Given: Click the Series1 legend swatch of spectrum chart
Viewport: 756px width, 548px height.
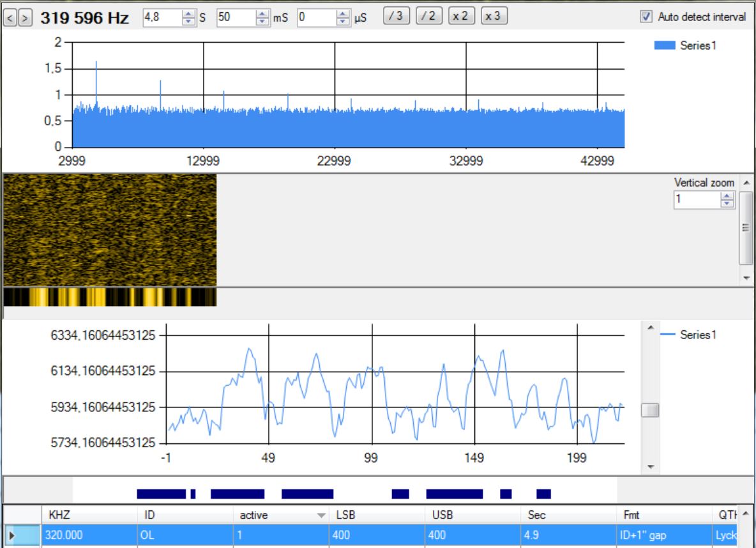Looking at the screenshot, I should 664,45.
